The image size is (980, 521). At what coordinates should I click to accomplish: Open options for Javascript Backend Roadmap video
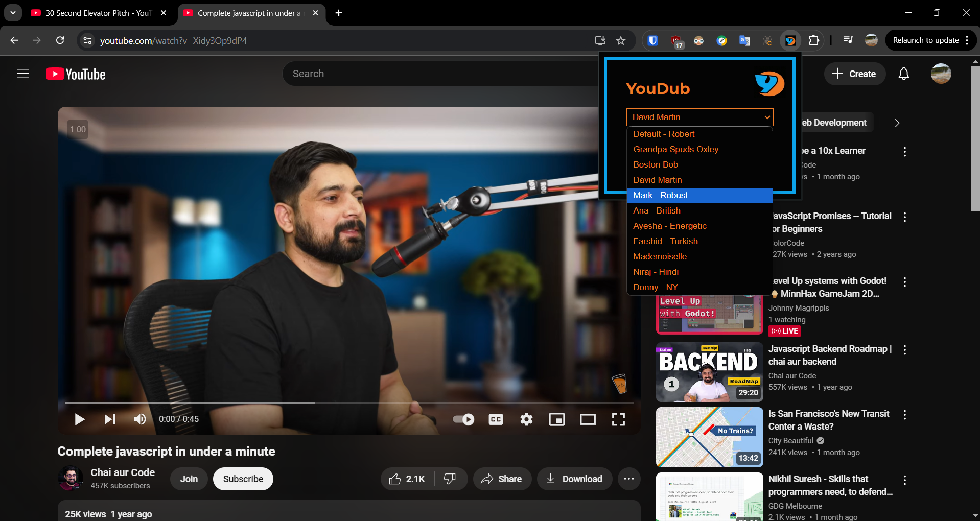click(905, 350)
